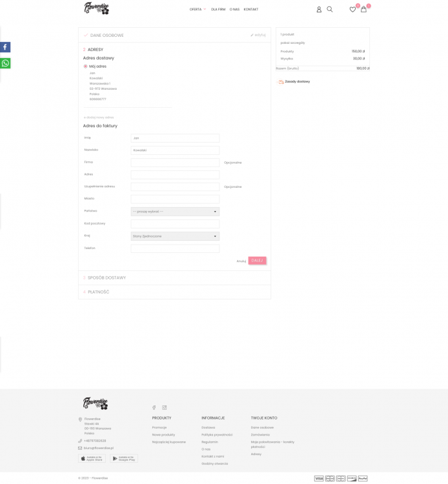Focus the Miasto input field
This screenshot has width=448, height=484.
click(x=175, y=199)
